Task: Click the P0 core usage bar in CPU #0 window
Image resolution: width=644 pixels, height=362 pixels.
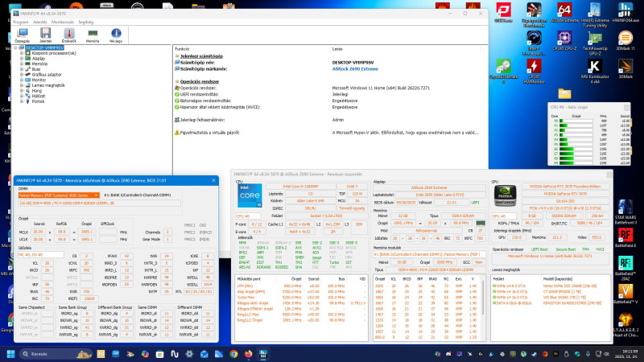Action: pos(576,121)
